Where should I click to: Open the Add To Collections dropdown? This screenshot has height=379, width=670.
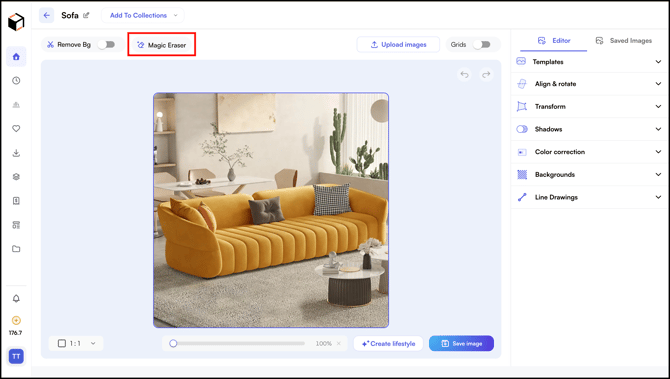143,15
